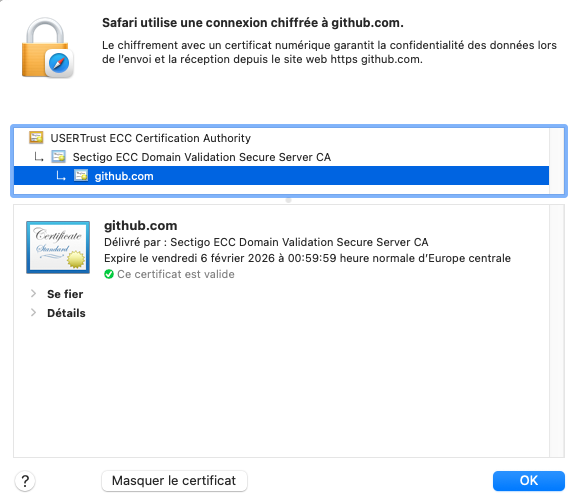The width and height of the screenshot is (578, 500).
Task: Select USERTrust ECC Certification Authority row
Action: tap(281, 138)
